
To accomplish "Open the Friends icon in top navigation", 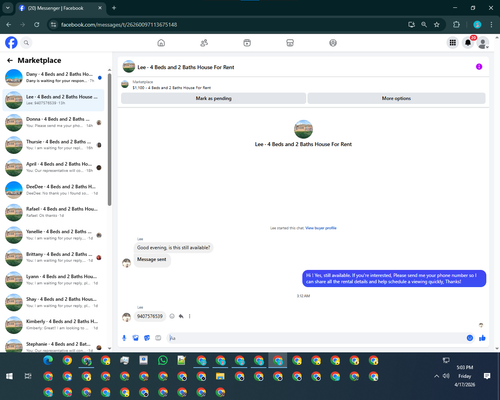I will tap(204, 43).
